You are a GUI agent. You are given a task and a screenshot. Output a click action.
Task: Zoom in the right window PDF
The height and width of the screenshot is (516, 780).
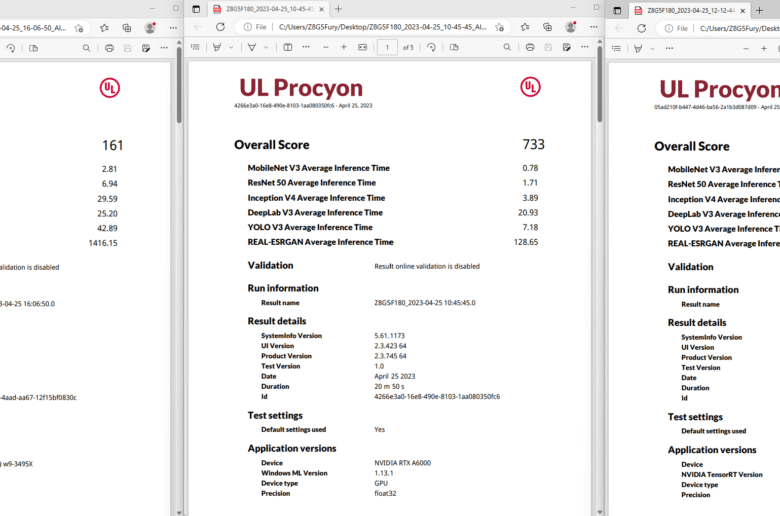(x=764, y=49)
